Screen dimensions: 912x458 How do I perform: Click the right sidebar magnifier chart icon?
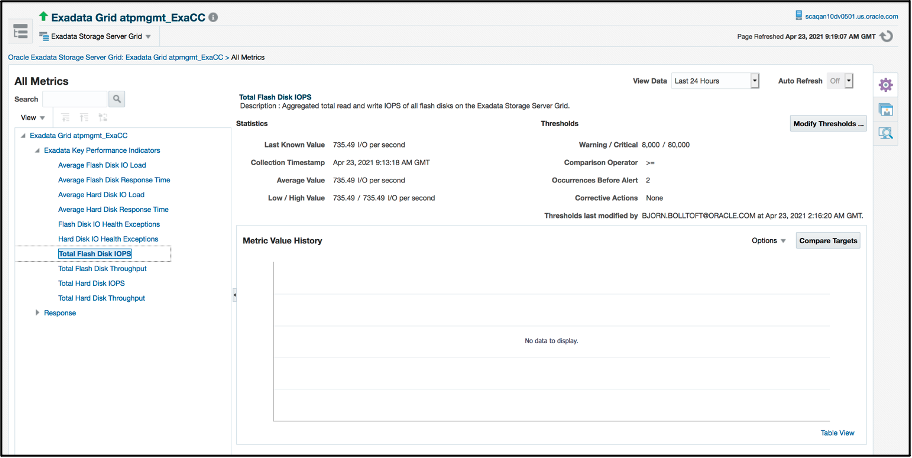click(x=885, y=134)
